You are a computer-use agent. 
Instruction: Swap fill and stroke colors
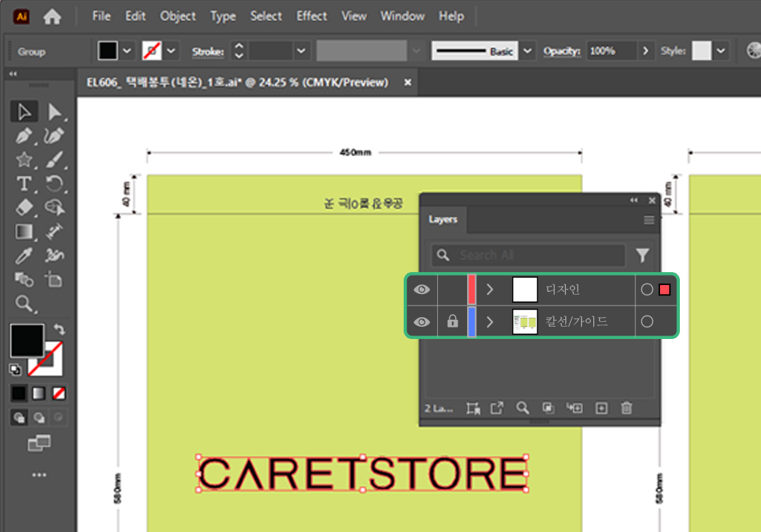click(x=60, y=329)
